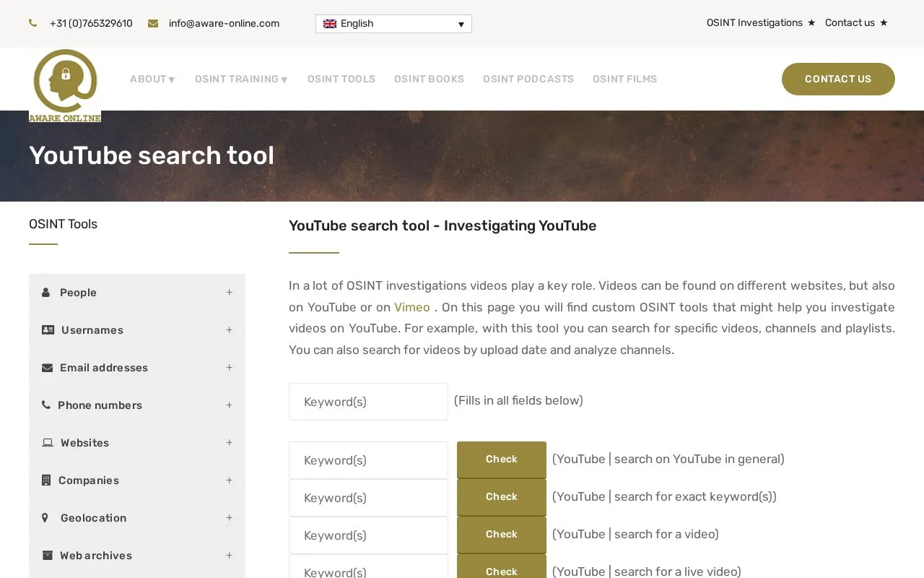Viewport: 924px width, 578px height.
Task: Go to OSINT FILMS in navigation
Action: coord(624,79)
